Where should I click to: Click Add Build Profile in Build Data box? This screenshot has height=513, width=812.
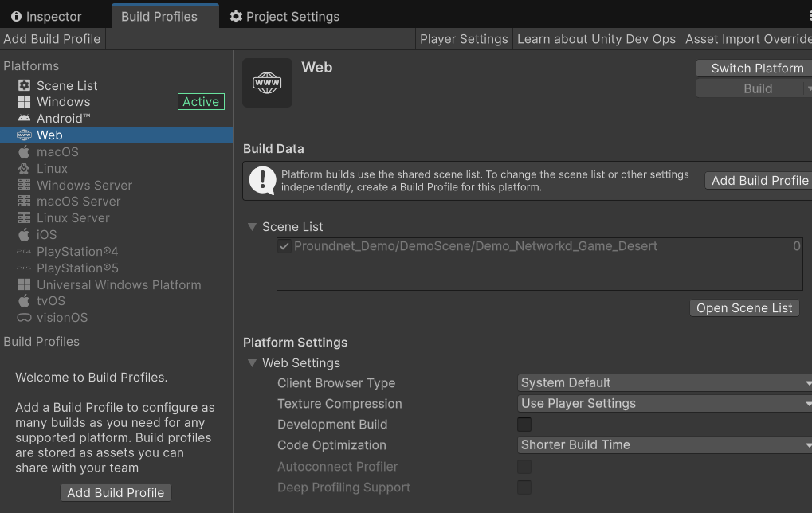coord(759,181)
